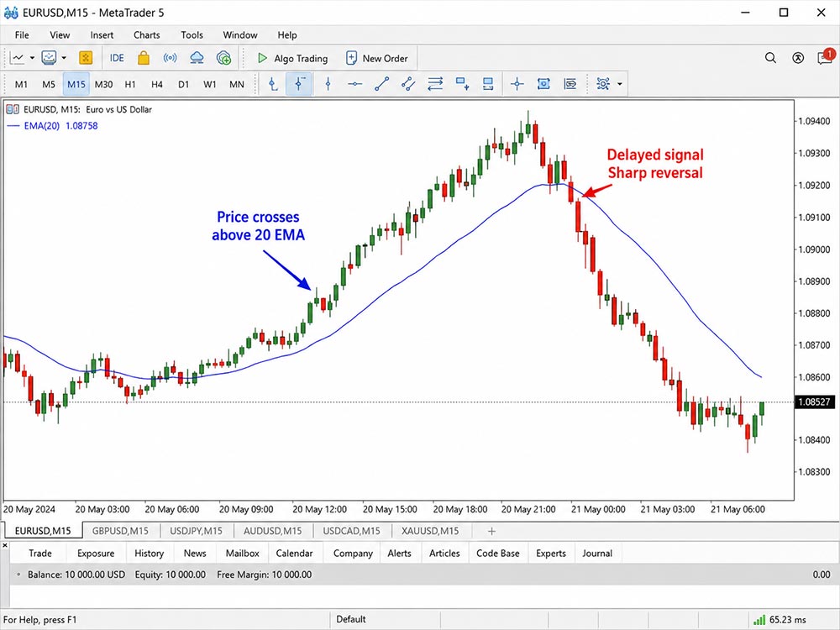Screen dimensions: 840x630
Task: Open the Calendar tab in Toolbox
Action: (x=294, y=554)
